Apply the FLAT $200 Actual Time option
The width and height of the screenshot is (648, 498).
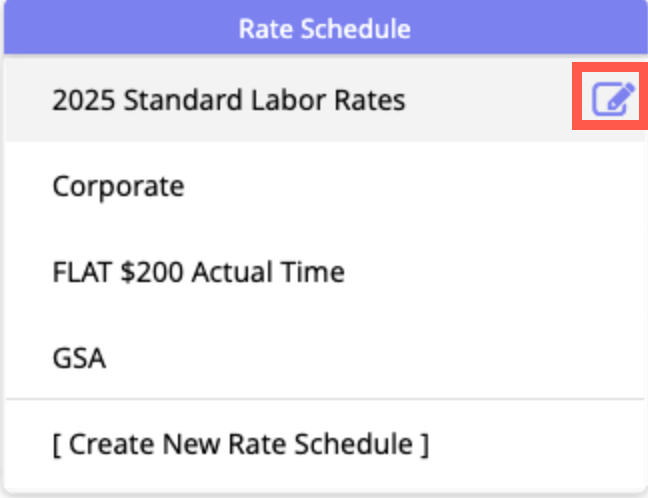pyautogui.click(x=198, y=271)
